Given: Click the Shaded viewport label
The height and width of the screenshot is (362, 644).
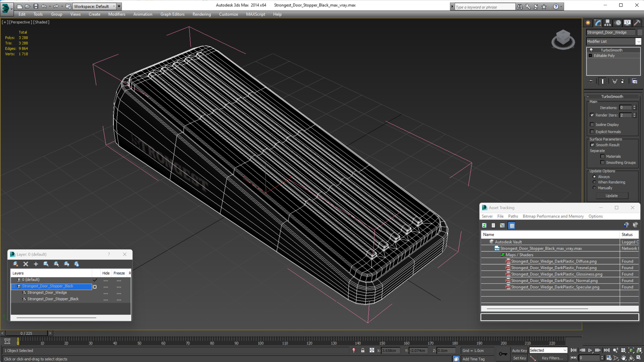Looking at the screenshot, I should point(41,22).
